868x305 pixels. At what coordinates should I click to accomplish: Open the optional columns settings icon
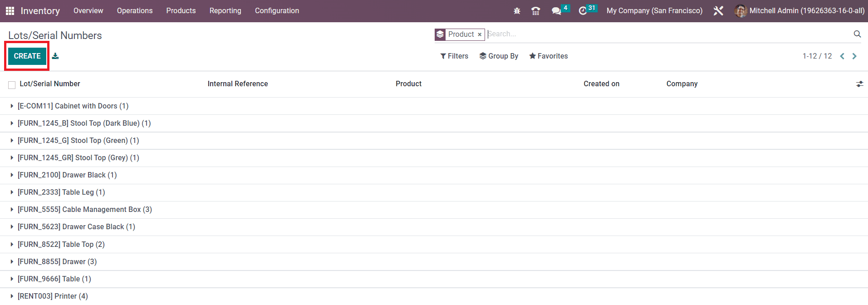click(859, 84)
